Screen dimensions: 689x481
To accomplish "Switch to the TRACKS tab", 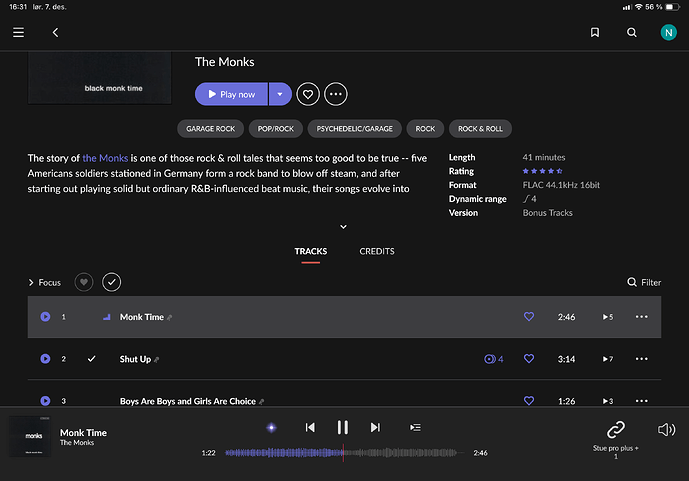I will 311,251.
